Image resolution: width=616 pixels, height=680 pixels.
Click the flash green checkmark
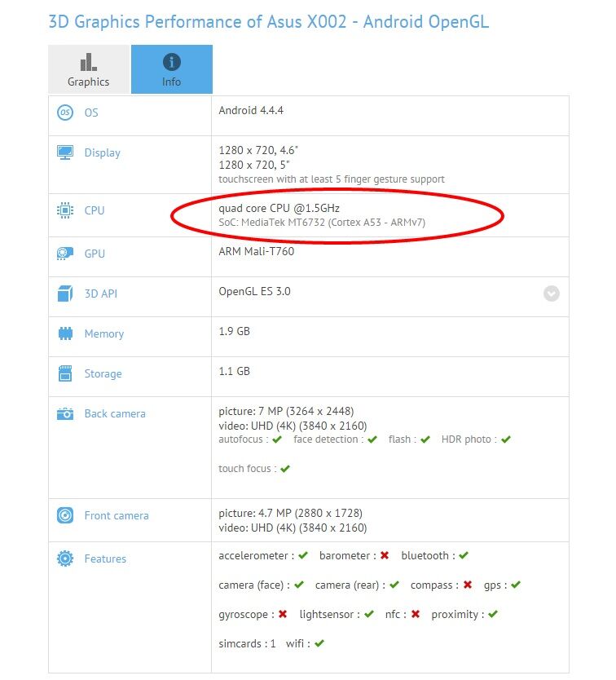coord(425,439)
